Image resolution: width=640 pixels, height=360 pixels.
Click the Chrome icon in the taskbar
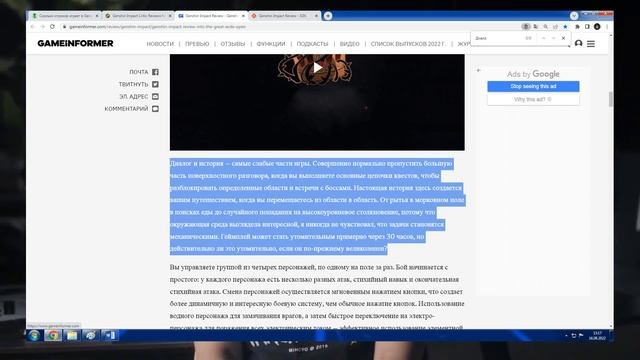(53, 336)
